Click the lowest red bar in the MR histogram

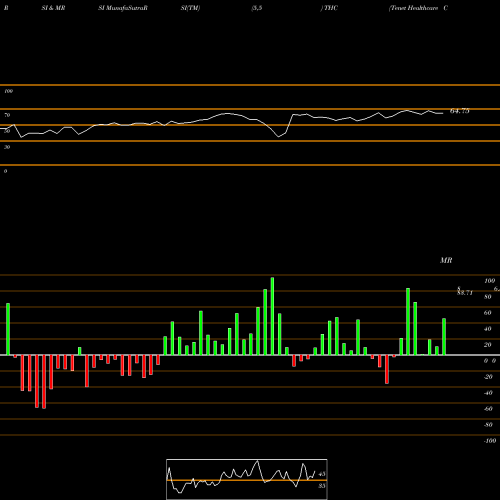click(x=44, y=382)
